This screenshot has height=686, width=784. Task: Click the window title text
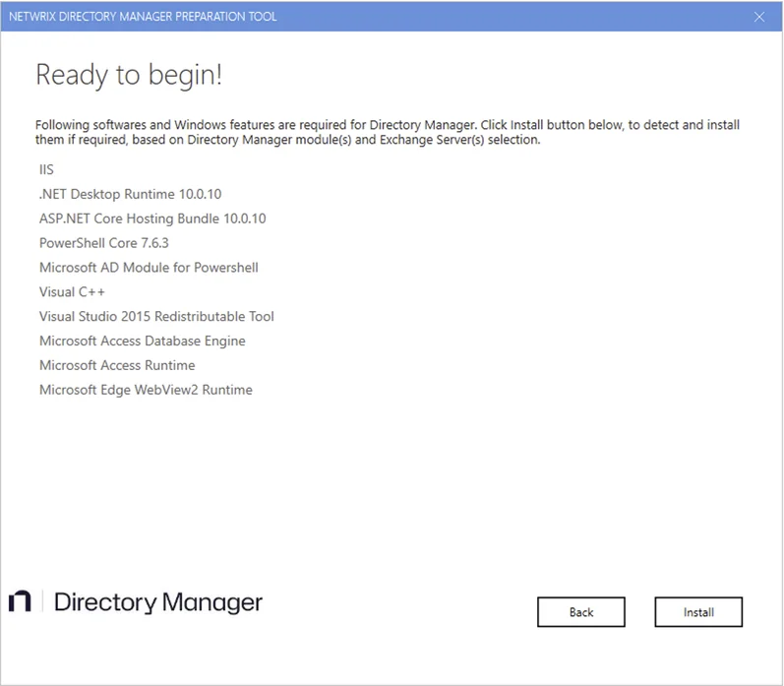(x=143, y=17)
